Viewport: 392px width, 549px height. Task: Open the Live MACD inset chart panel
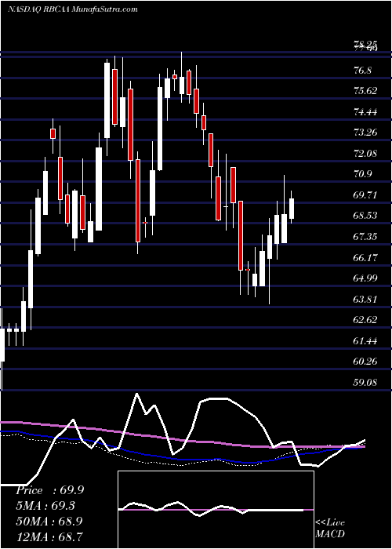pos(216,510)
